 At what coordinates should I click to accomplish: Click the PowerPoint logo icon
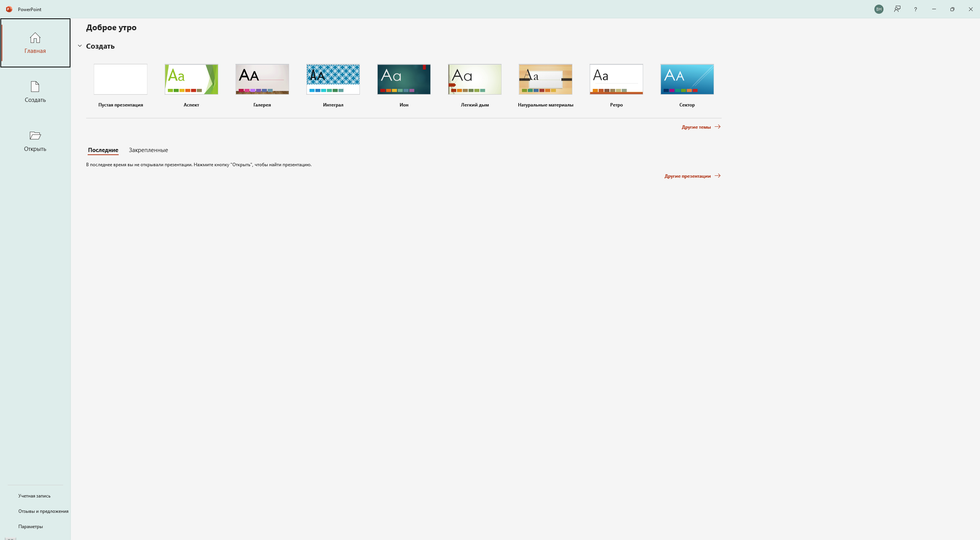pyautogui.click(x=9, y=9)
